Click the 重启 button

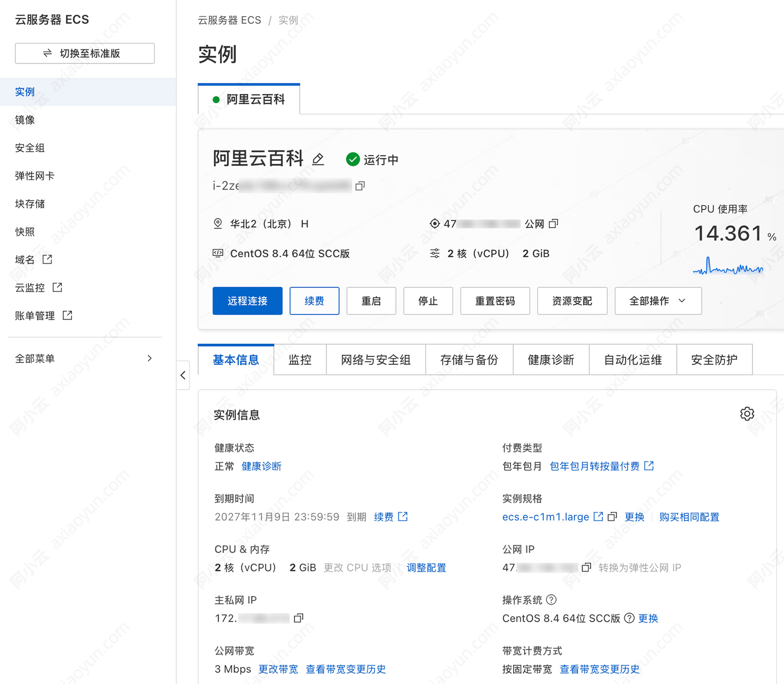pos(371,301)
